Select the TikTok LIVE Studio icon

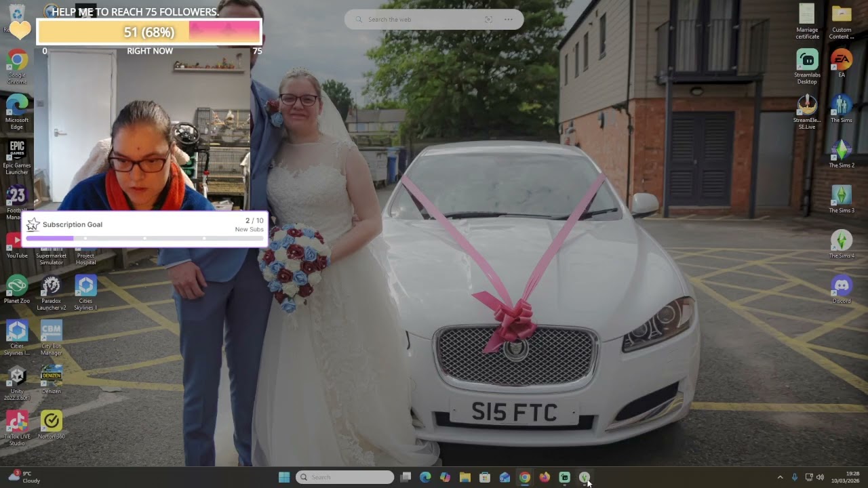(17, 428)
